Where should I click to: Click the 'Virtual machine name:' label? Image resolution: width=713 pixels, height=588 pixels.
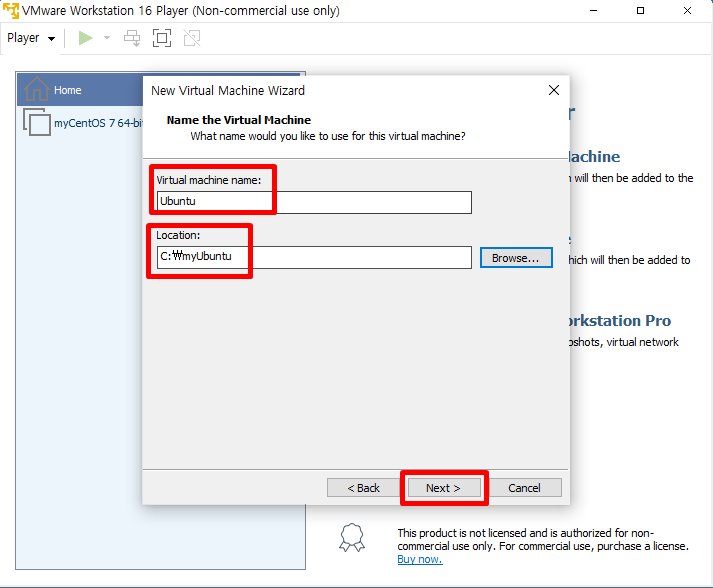tap(209, 180)
